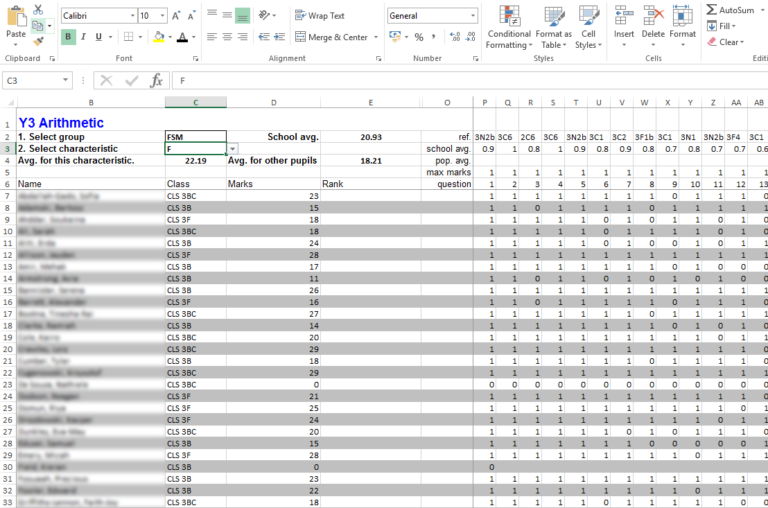This screenshot has width=768, height=508.
Task: Click the Merge & Center button
Action: point(331,37)
